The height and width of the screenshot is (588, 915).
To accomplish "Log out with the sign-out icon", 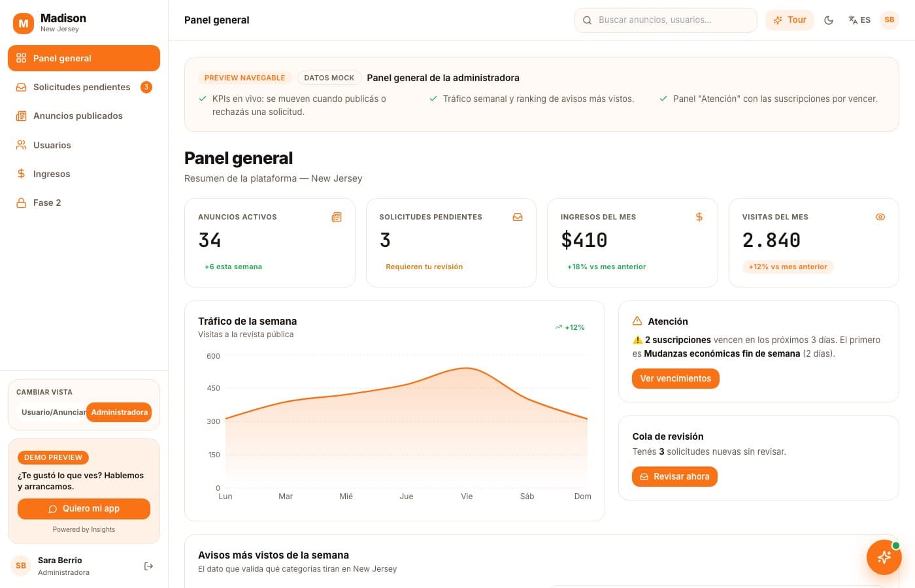I will (148, 566).
